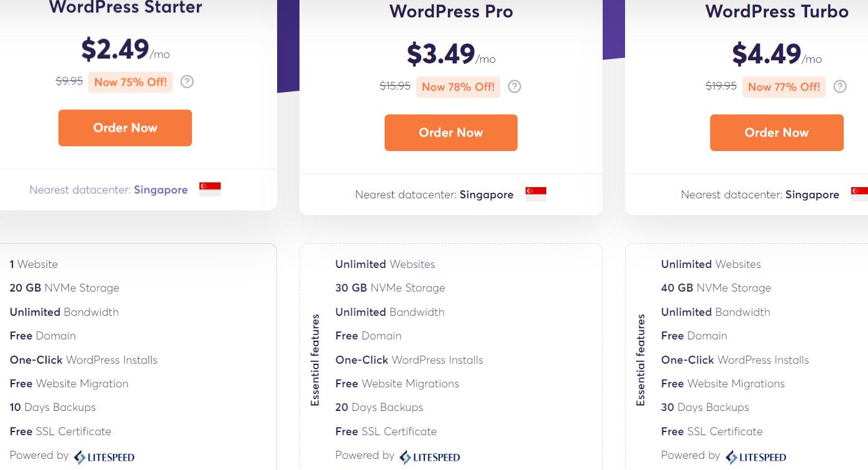Image resolution: width=868 pixels, height=470 pixels.
Task: Click the "Now 77% Off!" badge
Action: tap(783, 86)
